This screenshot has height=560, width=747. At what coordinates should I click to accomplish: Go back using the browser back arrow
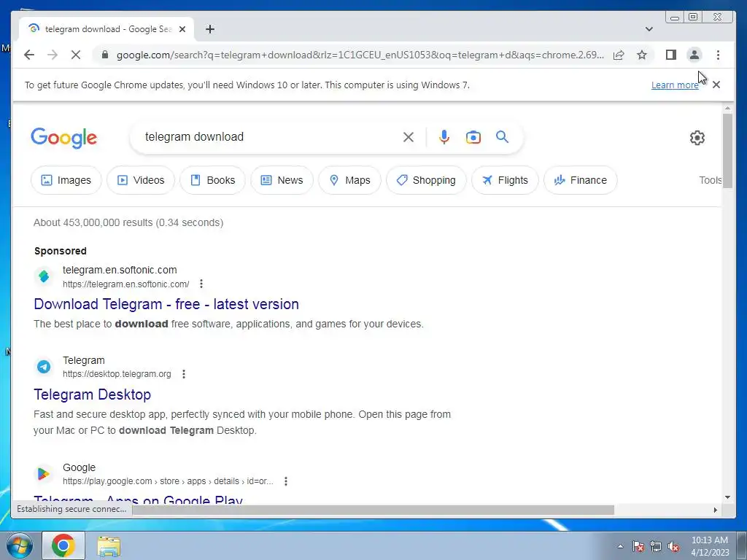[x=29, y=55]
